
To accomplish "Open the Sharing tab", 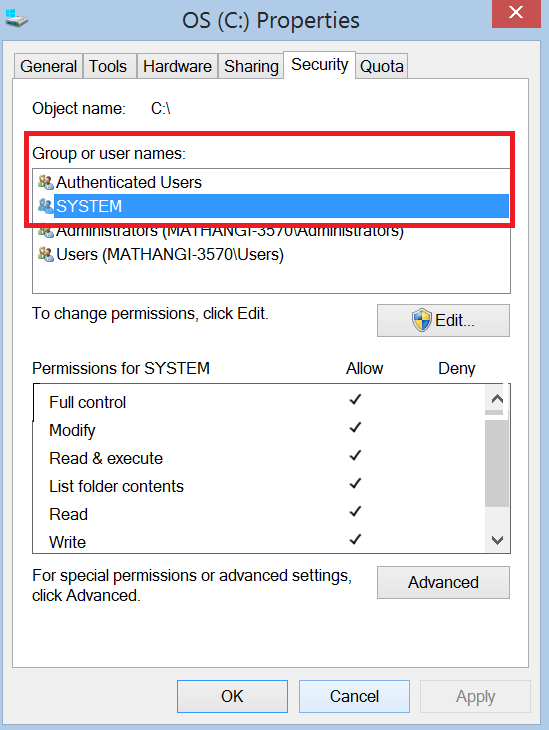I will point(251,66).
